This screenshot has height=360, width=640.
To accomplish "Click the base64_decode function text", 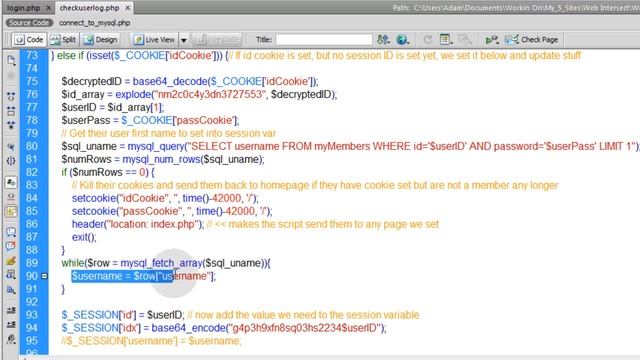I will [x=170, y=82].
